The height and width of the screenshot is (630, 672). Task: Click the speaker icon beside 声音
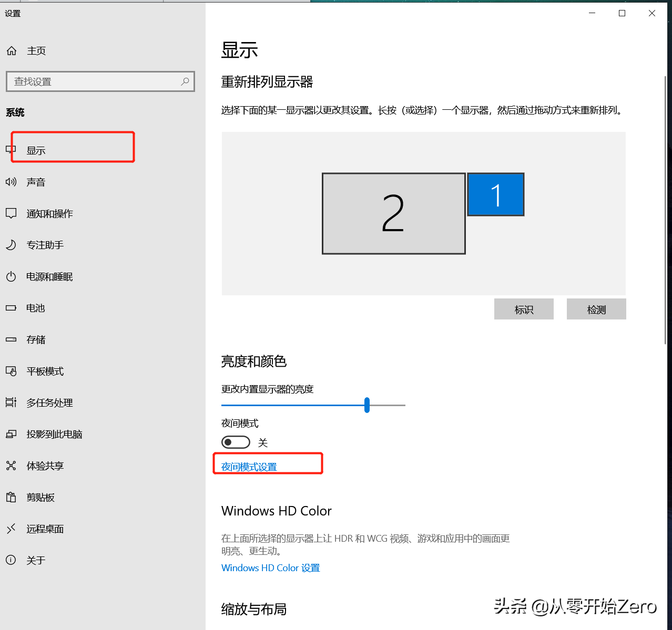[11, 182]
